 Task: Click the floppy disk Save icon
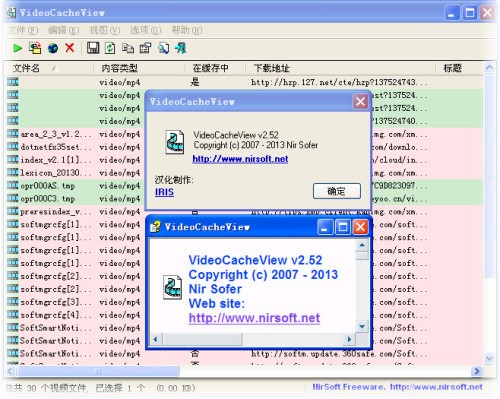coord(93,48)
